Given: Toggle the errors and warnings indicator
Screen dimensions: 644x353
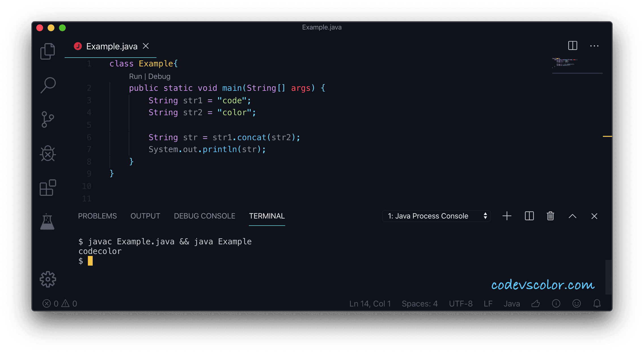Looking at the screenshot, I should [x=60, y=303].
